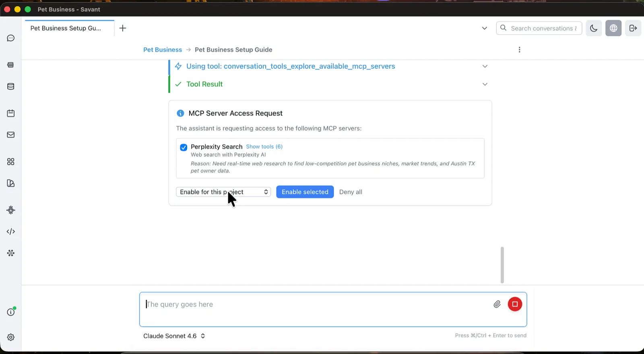This screenshot has width=644, height=354.
Task: Stop generation with red stop button
Action: pyautogui.click(x=515, y=304)
